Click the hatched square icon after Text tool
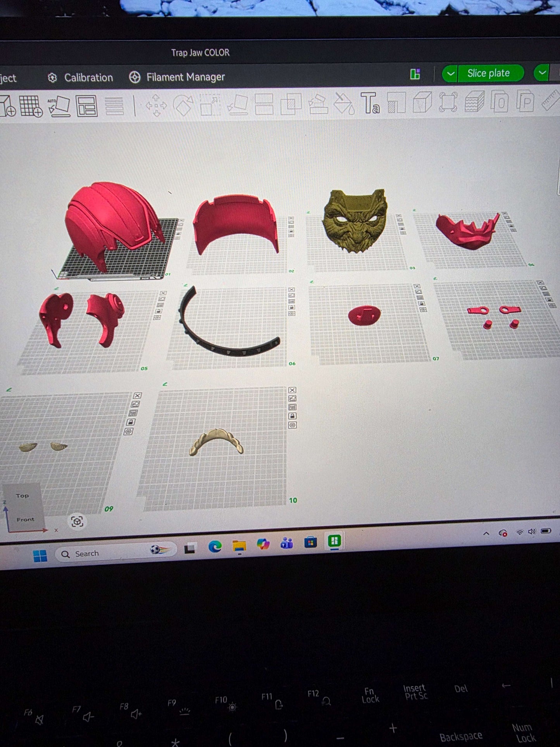 tap(396, 103)
